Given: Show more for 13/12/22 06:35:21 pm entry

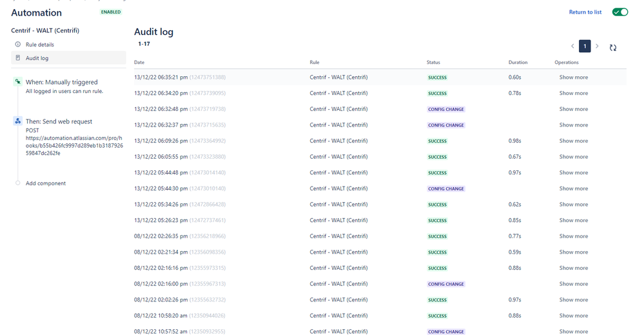Looking at the screenshot, I should 573,77.
